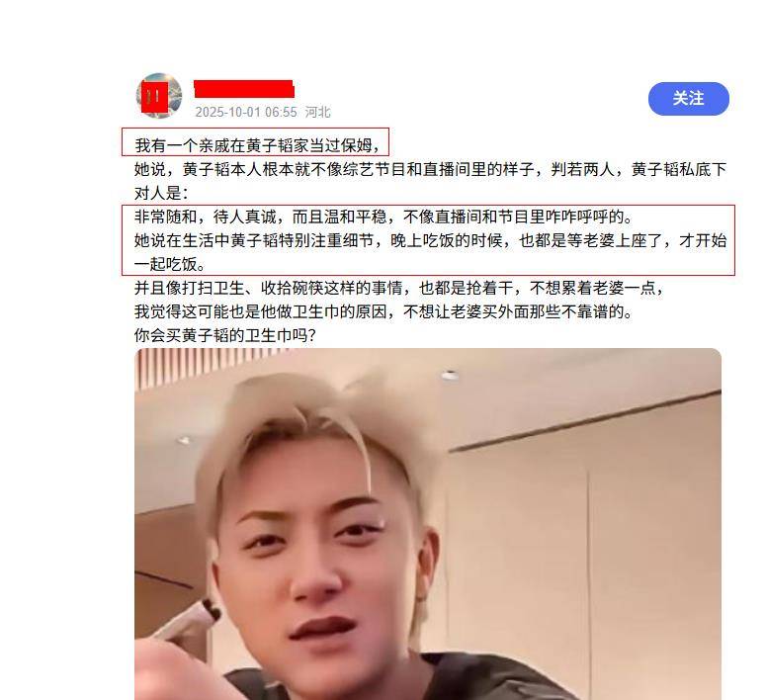766x700 pixels.
Task: Click the line beginning 并且像打扫卫生
Action: point(399,288)
